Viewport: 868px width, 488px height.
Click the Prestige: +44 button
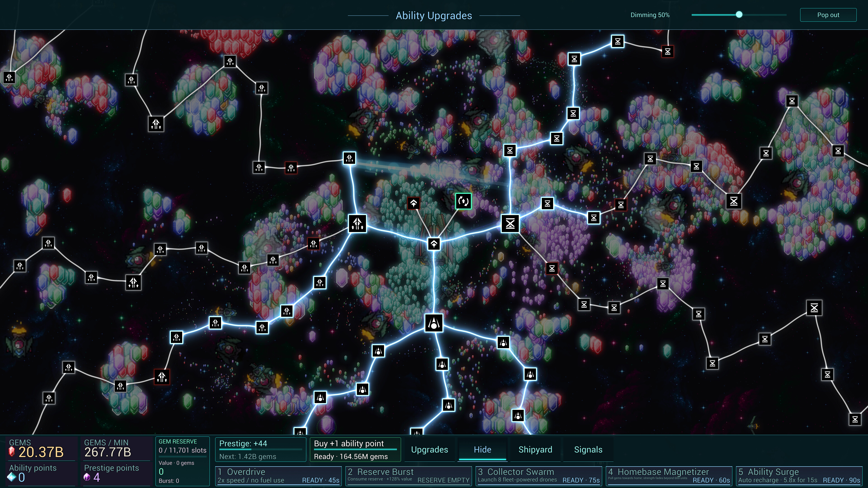click(260, 450)
